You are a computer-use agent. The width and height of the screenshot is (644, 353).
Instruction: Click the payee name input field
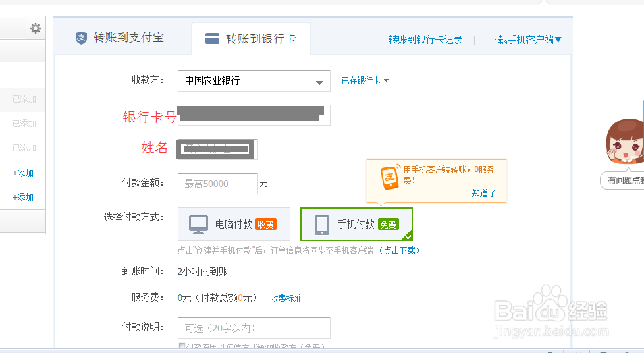pos(218,149)
